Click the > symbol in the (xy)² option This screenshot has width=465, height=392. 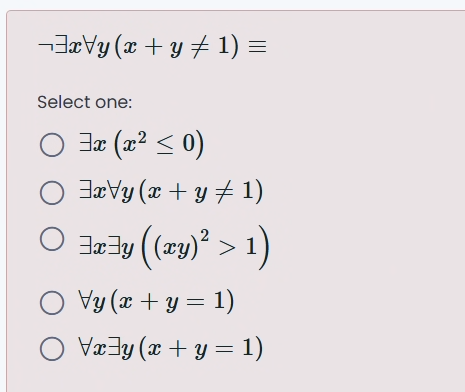coord(227,248)
